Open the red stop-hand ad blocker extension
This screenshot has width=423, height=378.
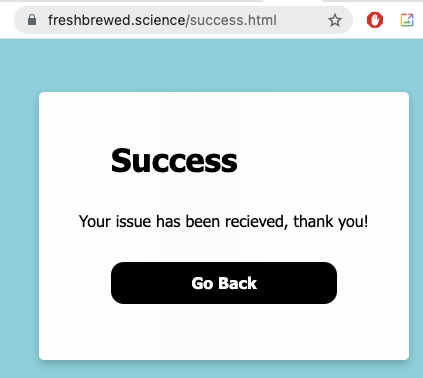tap(375, 20)
